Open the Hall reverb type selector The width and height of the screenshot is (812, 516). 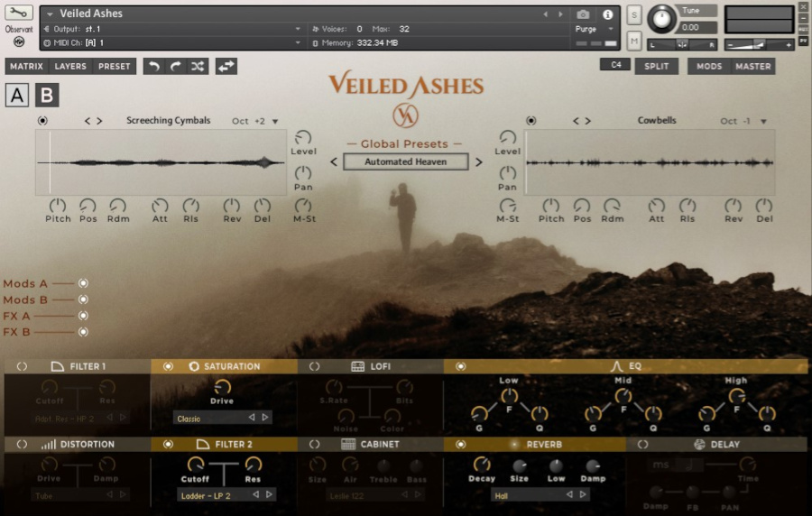tap(540, 495)
